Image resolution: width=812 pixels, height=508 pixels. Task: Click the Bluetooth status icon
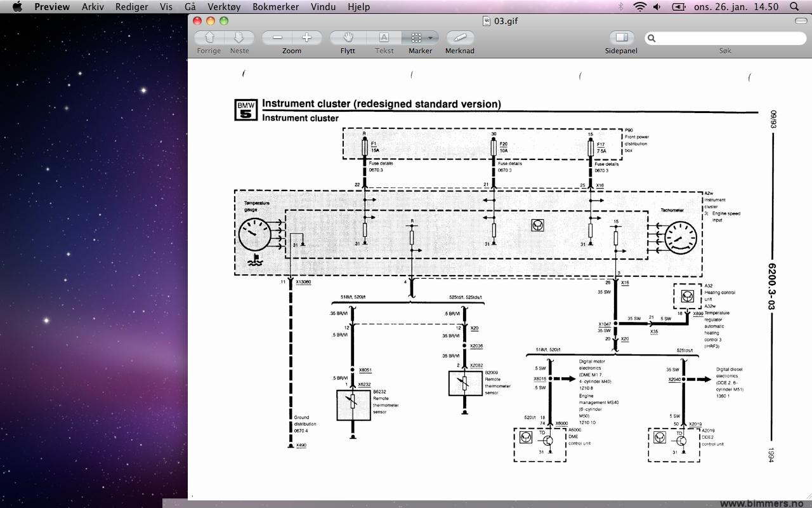point(621,7)
